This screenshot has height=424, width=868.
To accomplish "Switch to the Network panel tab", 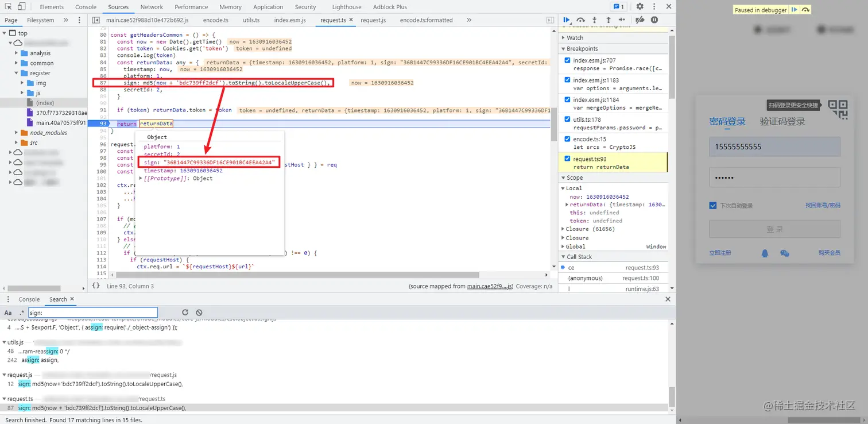I will pyautogui.click(x=152, y=7).
